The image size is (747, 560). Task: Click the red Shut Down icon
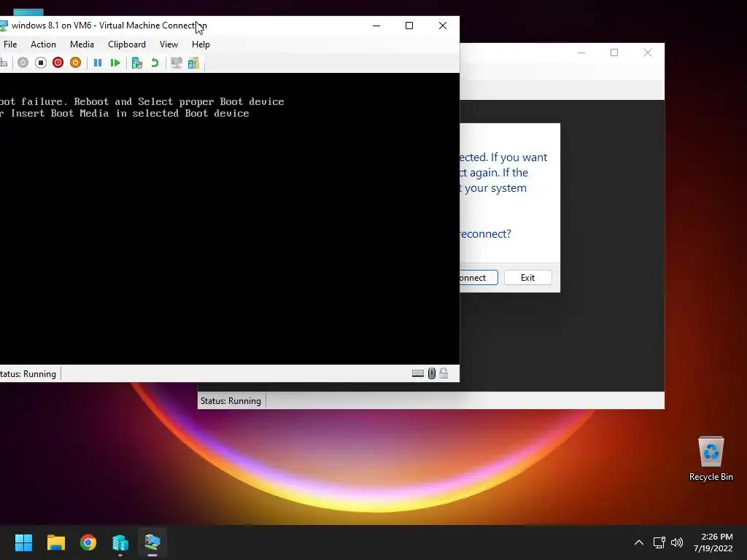click(x=58, y=63)
